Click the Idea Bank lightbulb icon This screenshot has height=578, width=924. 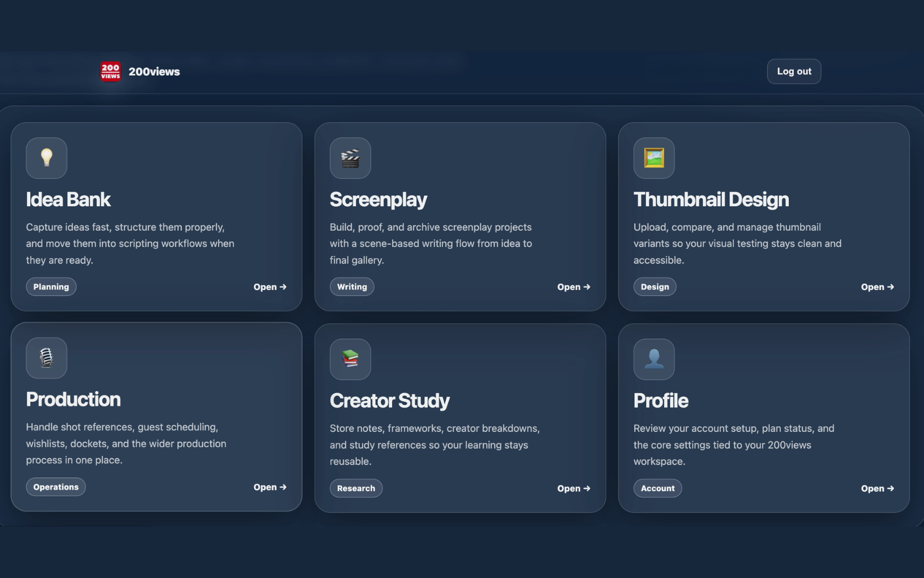coord(46,158)
